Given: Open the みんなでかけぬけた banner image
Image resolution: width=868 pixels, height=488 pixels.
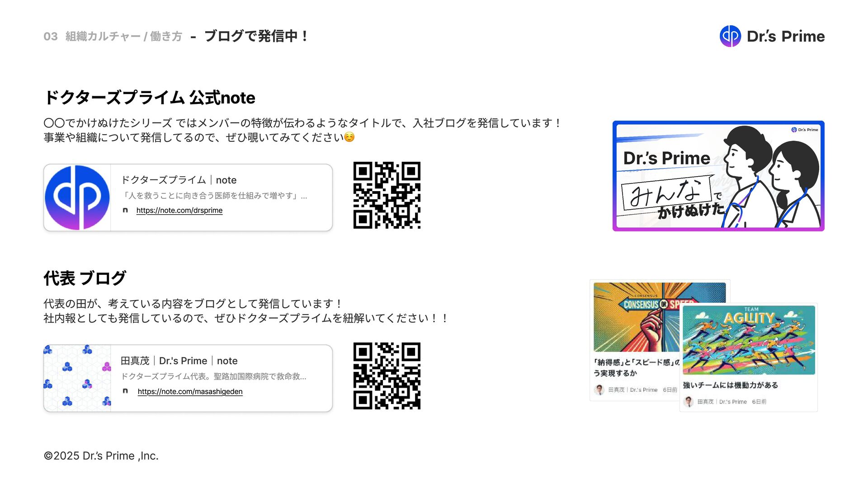Looking at the screenshot, I should [x=718, y=176].
